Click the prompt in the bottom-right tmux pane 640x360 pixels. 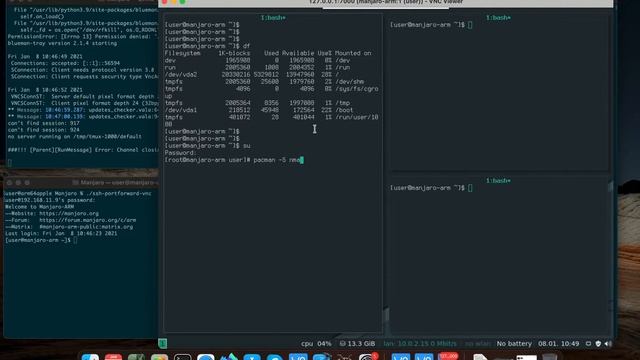pyautogui.click(x=431, y=188)
